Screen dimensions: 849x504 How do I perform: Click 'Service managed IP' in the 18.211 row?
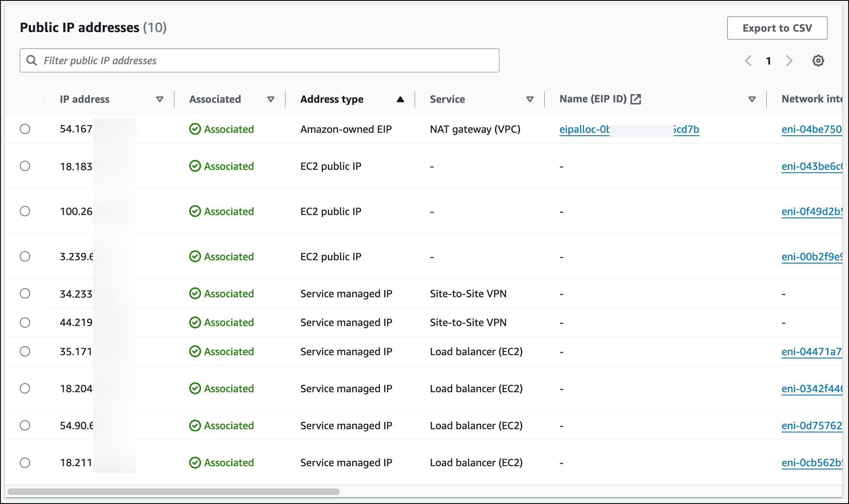tap(346, 463)
